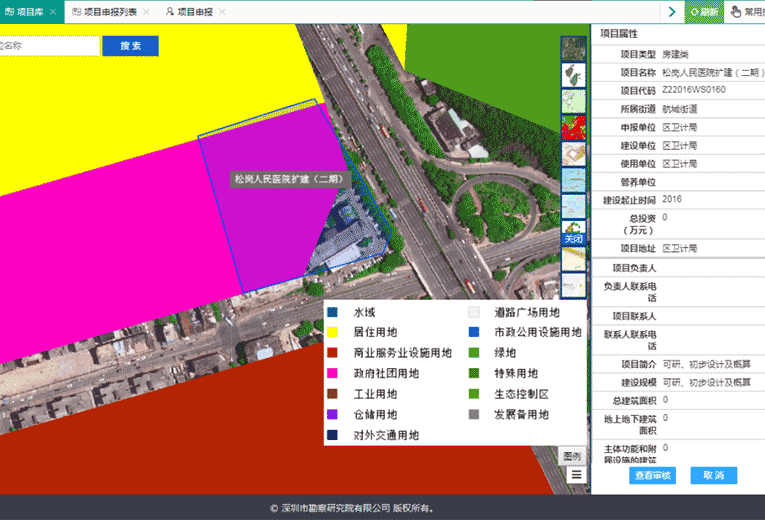
Task: Click the 搜索 search button
Action: click(130, 46)
